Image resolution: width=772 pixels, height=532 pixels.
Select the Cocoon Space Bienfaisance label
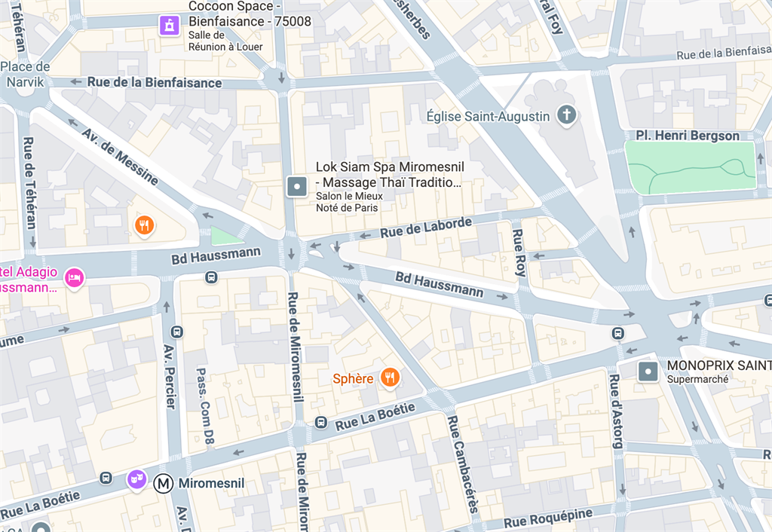[250, 14]
